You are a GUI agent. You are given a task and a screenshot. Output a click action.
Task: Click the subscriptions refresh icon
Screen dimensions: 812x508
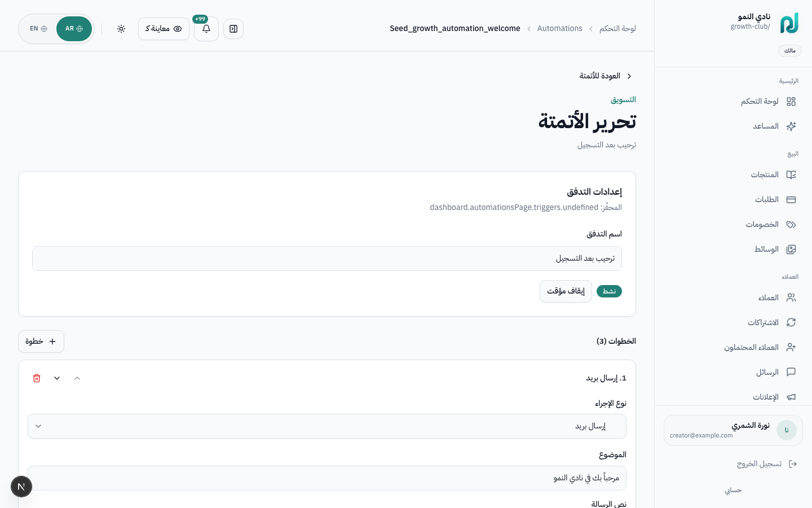(x=791, y=323)
